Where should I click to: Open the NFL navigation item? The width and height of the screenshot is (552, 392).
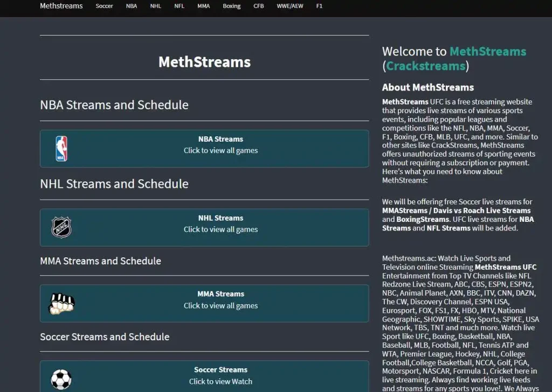point(179,6)
